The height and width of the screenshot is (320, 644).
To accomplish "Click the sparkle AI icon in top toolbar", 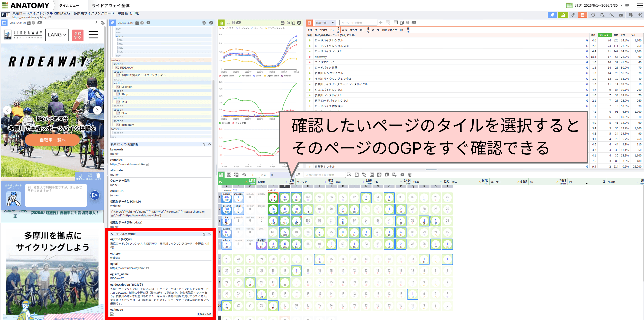I will tap(640, 15).
